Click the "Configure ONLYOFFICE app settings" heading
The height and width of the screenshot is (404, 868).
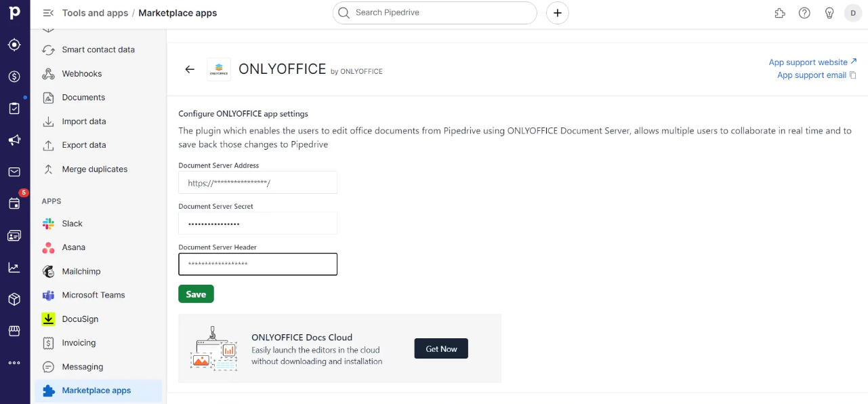[x=243, y=114]
